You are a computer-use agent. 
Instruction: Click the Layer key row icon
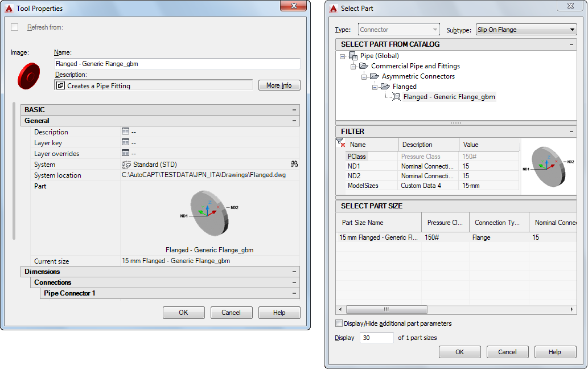pyautogui.click(x=126, y=142)
